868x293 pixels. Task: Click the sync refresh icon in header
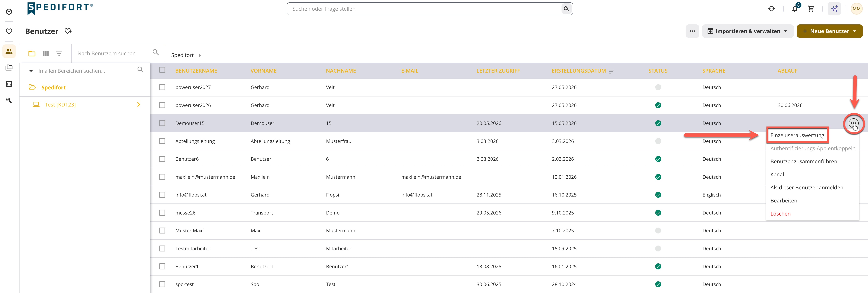(x=772, y=9)
